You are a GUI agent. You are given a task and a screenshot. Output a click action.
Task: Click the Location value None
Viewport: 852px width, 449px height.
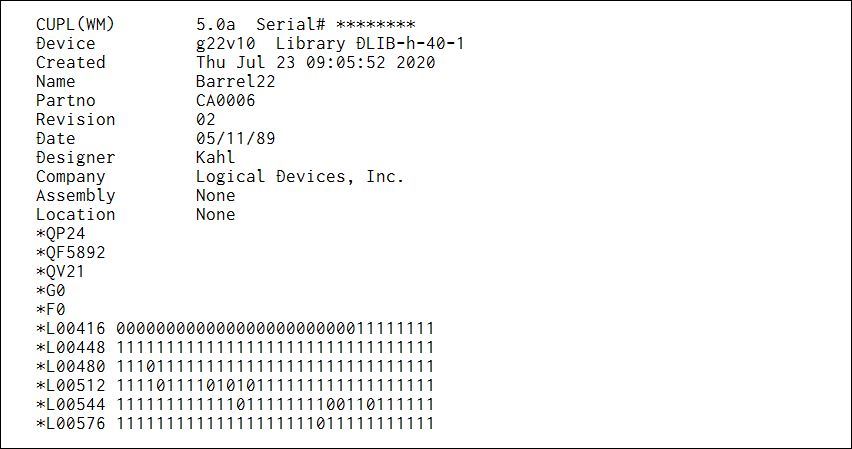point(215,214)
